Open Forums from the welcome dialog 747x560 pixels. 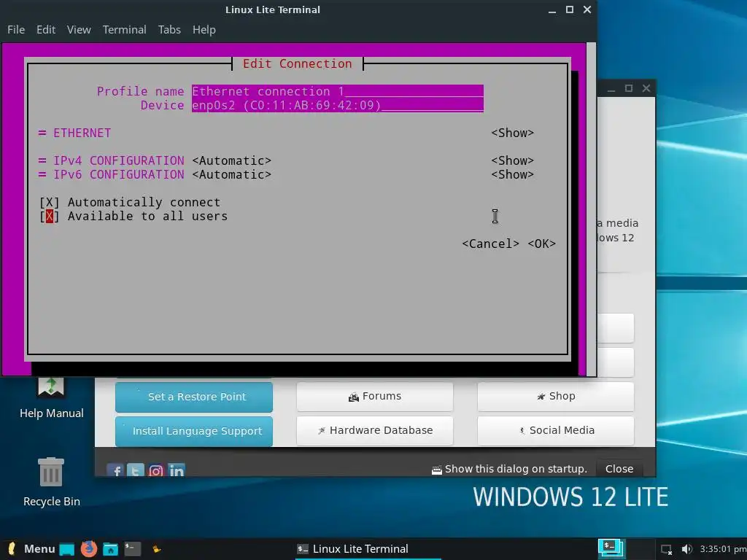point(374,396)
